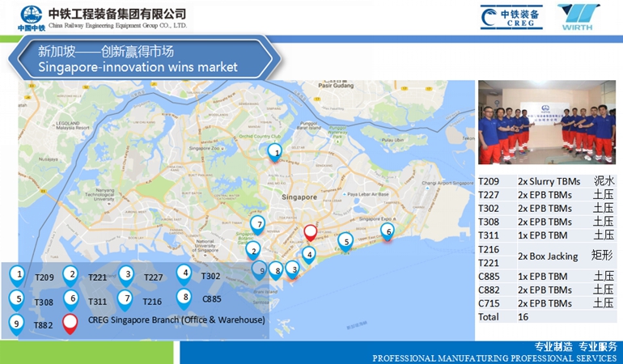This screenshot has height=364, width=623.
Task: Select the red branch office pin on map
Action: pyautogui.click(x=311, y=233)
